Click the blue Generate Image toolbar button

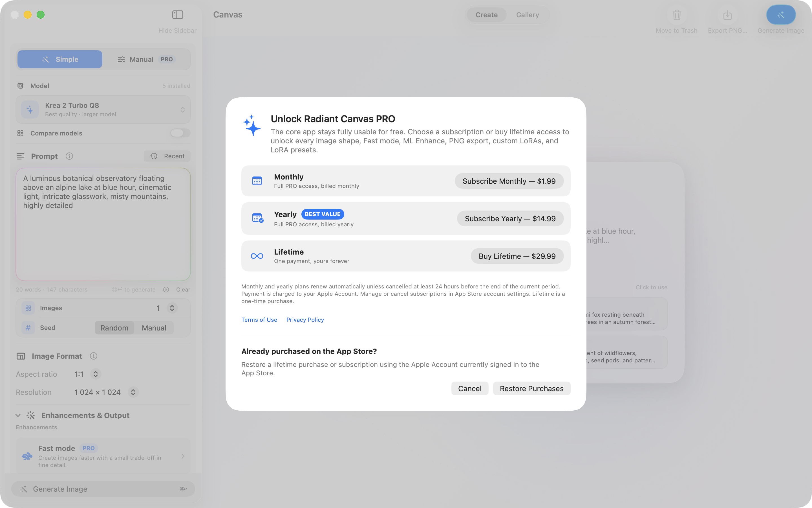[x=781, y=15]
